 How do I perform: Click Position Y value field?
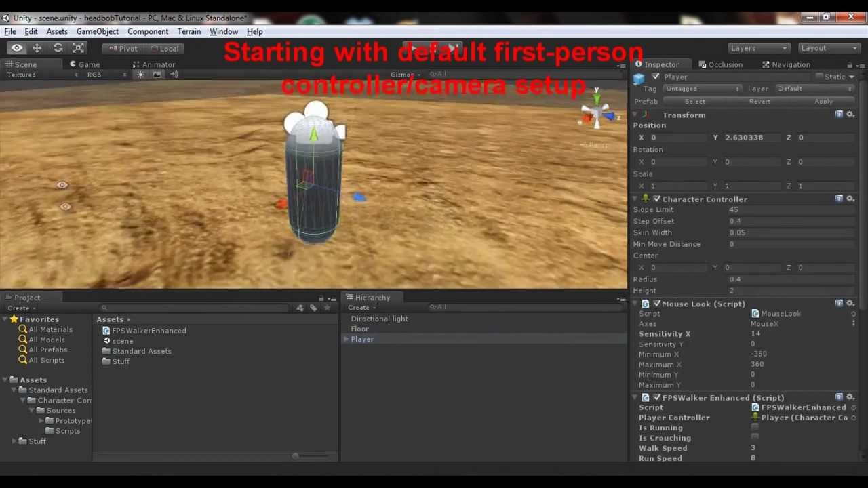[x=752, y=138]
